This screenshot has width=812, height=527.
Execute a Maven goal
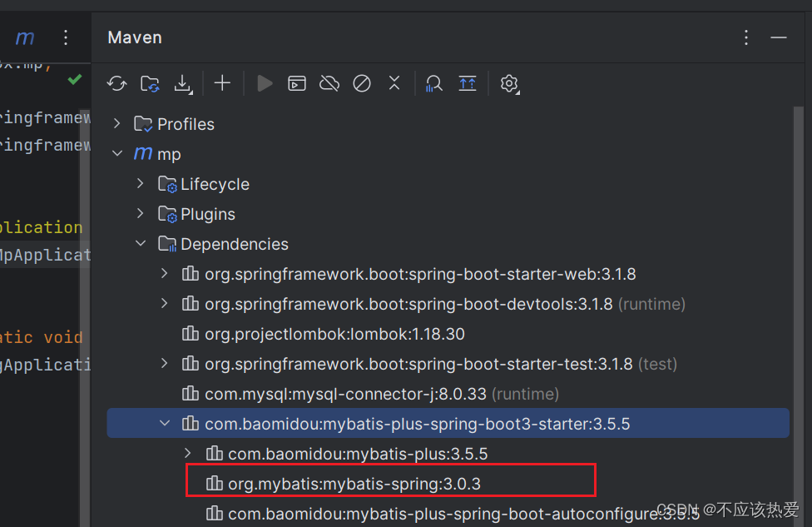pos(297,83)
